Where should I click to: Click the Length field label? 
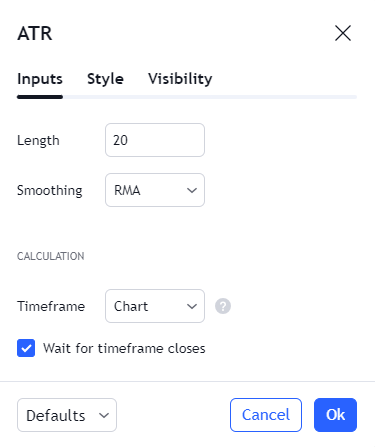pyautogui.click(x=38, y=140)
